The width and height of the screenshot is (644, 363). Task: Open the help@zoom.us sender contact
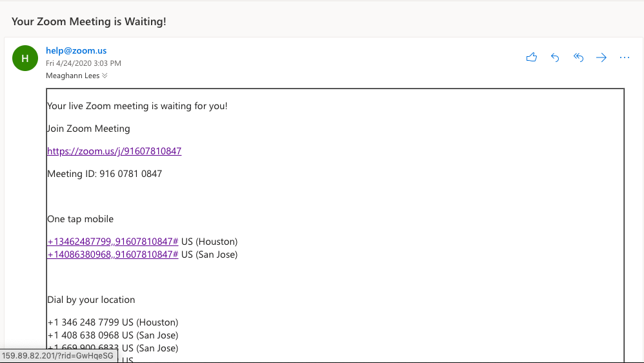click(76, 50)
